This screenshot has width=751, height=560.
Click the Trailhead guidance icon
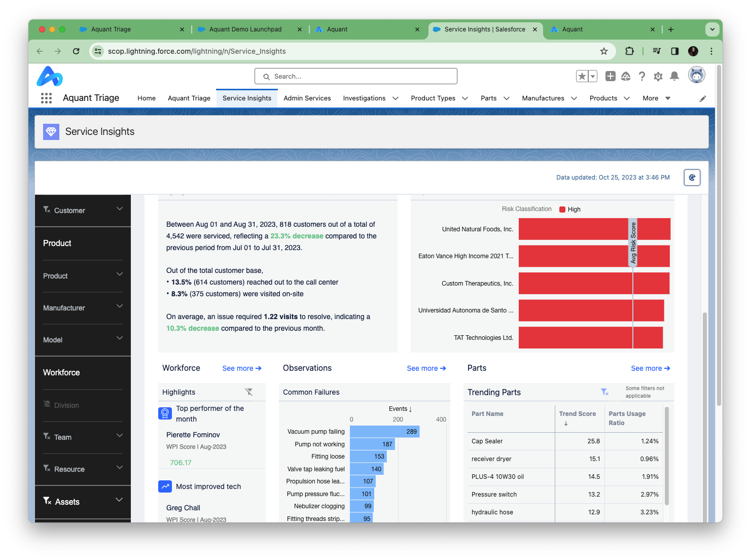point(626,76)
